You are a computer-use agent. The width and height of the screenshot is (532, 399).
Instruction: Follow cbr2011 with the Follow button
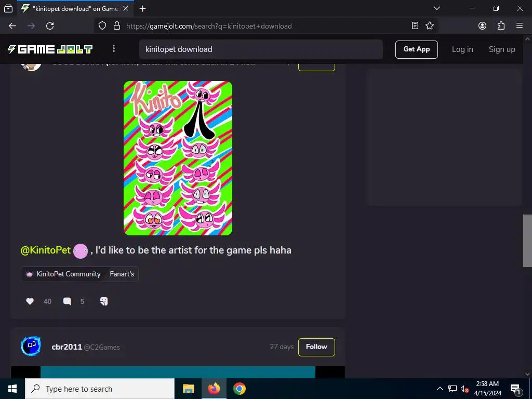coord(316,347)
